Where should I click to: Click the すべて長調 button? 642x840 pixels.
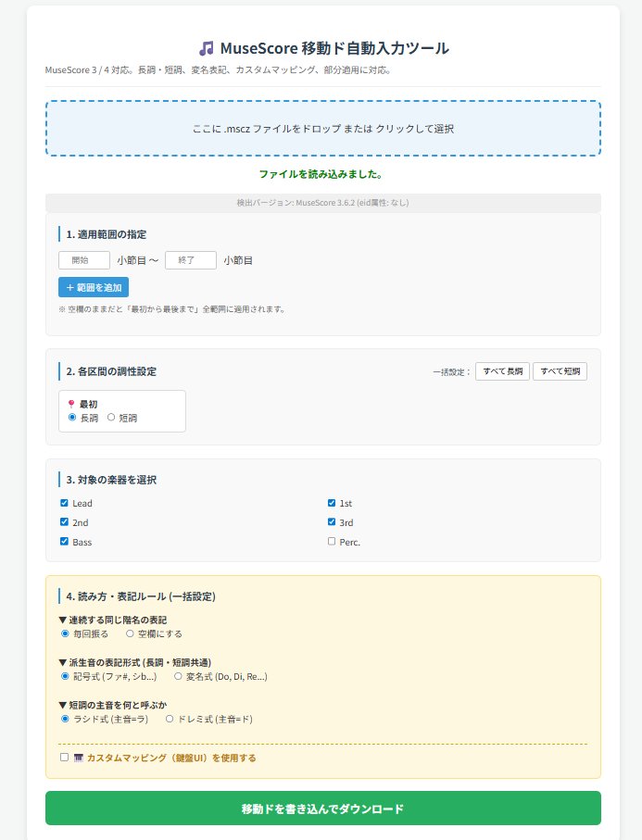[503, 371]
